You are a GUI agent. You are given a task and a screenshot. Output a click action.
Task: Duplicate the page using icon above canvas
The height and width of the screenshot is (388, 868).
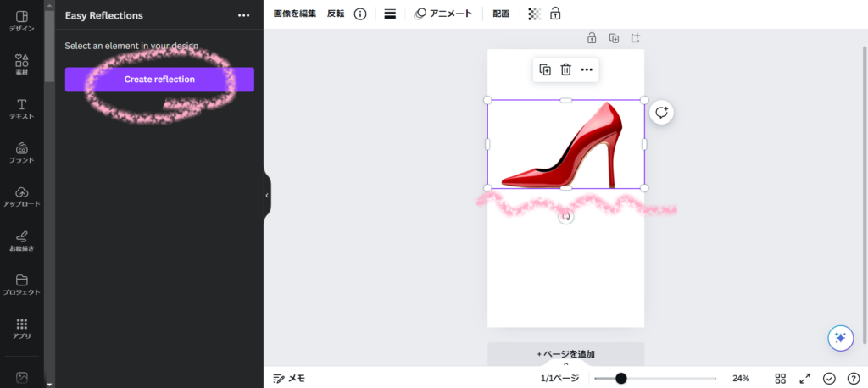(x=614, y=38)
